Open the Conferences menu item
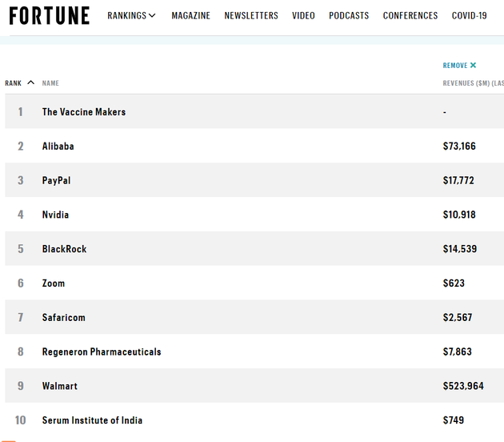The width and height of the screenshot is (504, 442). pos(410,15)
